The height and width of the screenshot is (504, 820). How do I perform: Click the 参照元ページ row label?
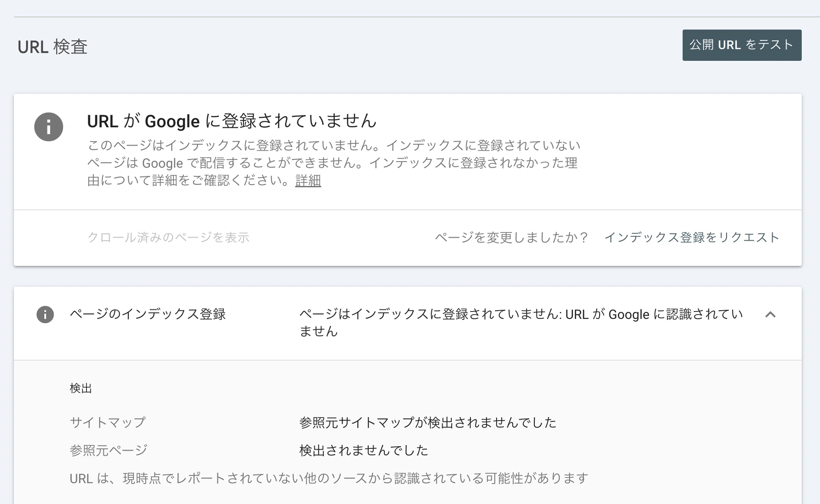(109, 450)
